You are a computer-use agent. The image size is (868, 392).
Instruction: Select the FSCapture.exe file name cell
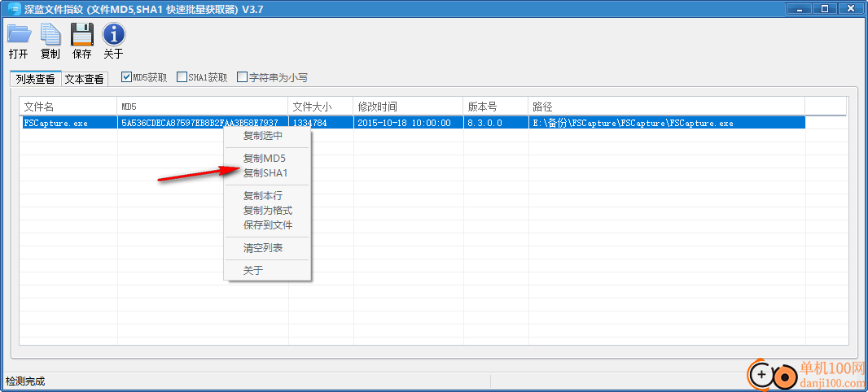coord(56,124)
